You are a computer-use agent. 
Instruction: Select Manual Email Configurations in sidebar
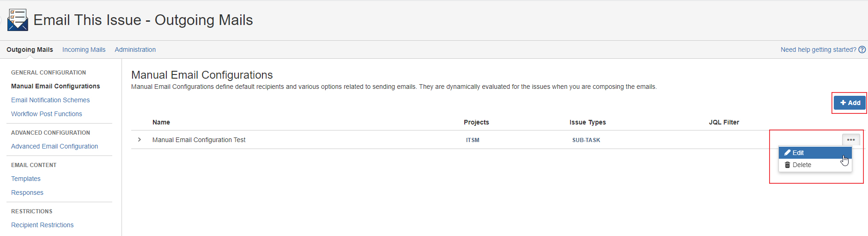tap(55, 86)
